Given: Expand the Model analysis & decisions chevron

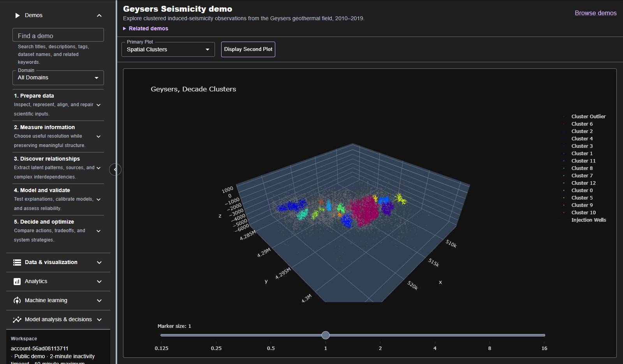Looking at the screenshot, I should pyautogui.click(x=99, y=320).
